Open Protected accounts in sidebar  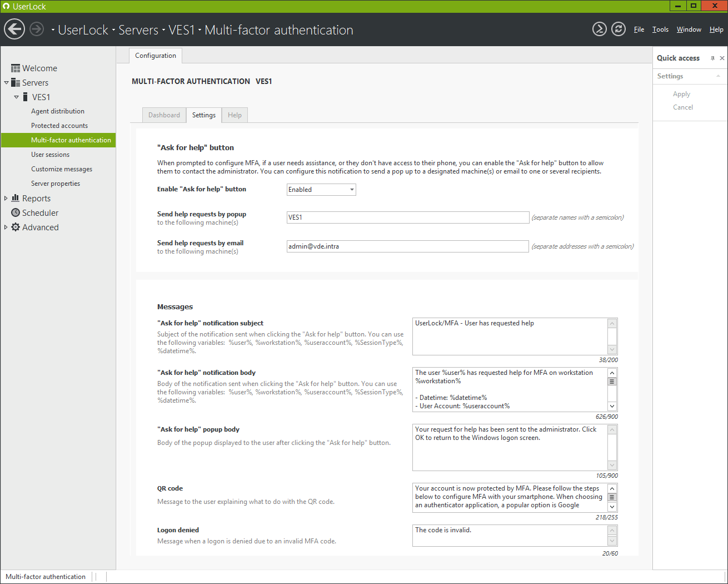[59, 126]
